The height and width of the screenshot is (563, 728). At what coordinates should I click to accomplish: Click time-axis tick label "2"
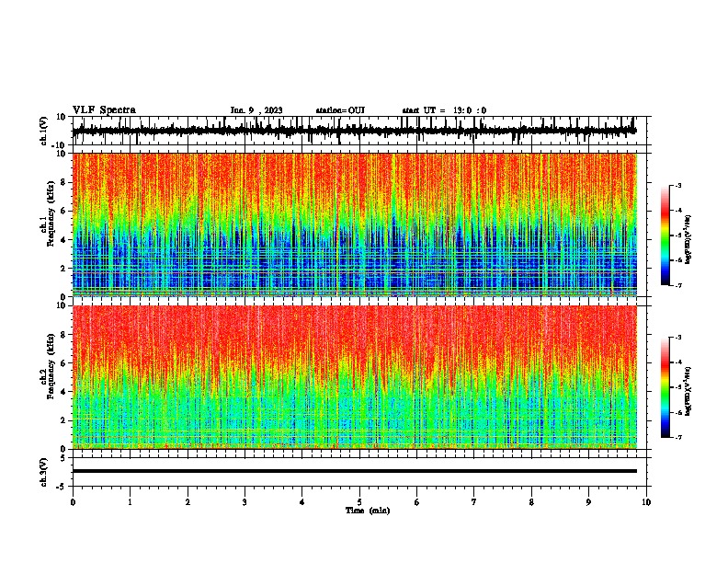188,502
